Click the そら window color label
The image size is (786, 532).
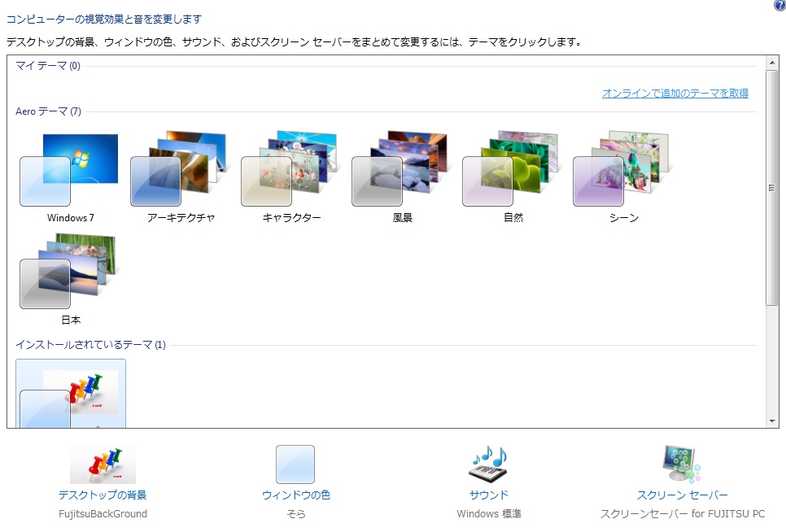295,514
